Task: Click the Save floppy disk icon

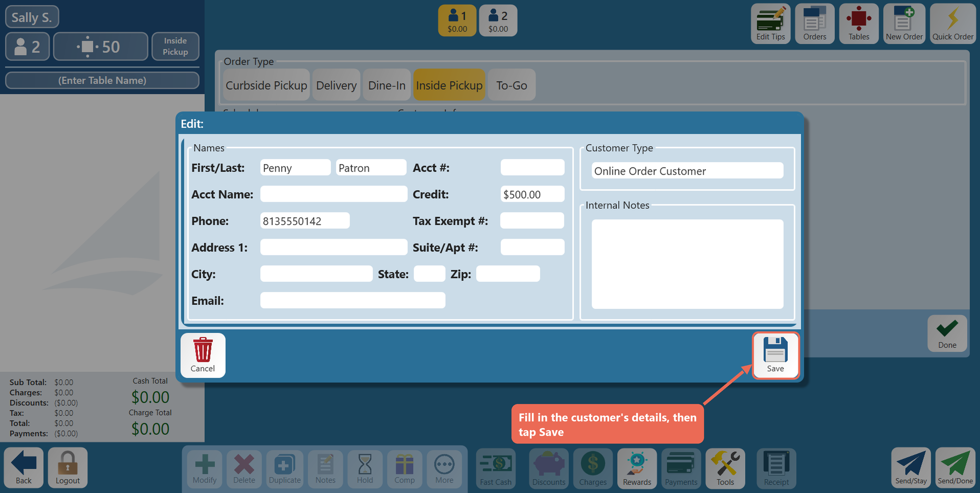Action: tap(775, 355)
